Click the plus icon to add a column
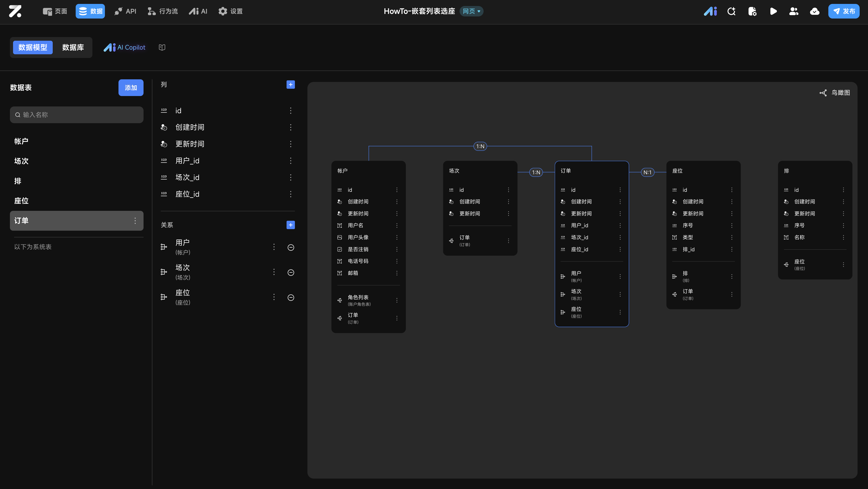This screenshot has height=489, width=868. (290, 85)
